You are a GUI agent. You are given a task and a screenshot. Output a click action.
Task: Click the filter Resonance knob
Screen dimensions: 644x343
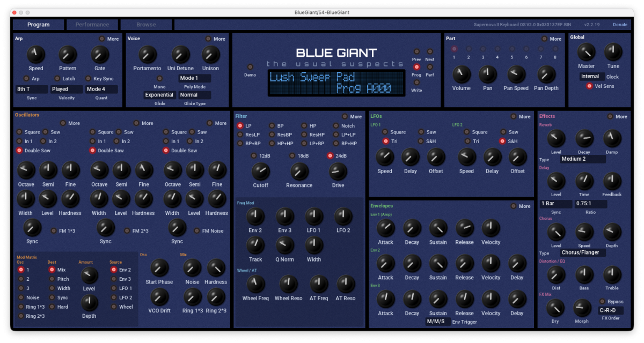pyautogui.click(x=299, y=171)
